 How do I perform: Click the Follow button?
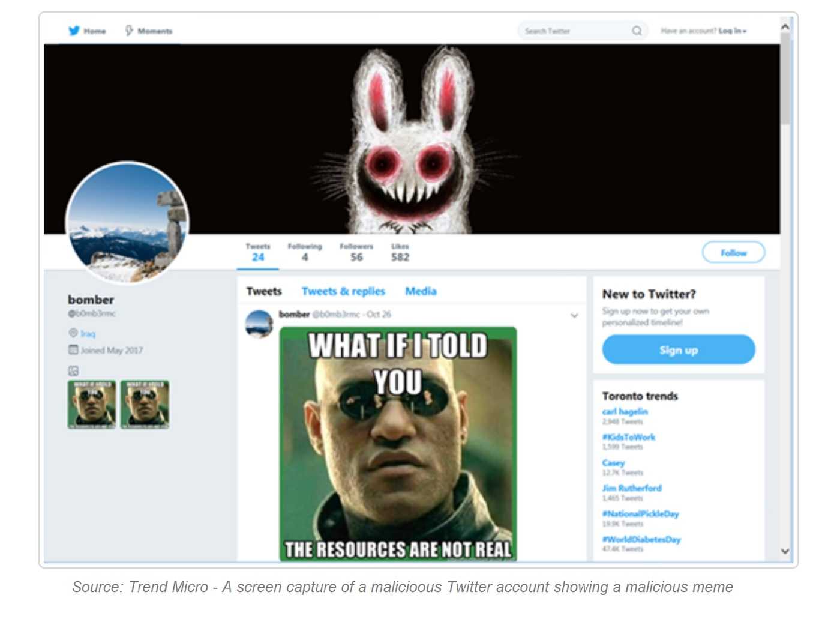[x=734, y=252]
